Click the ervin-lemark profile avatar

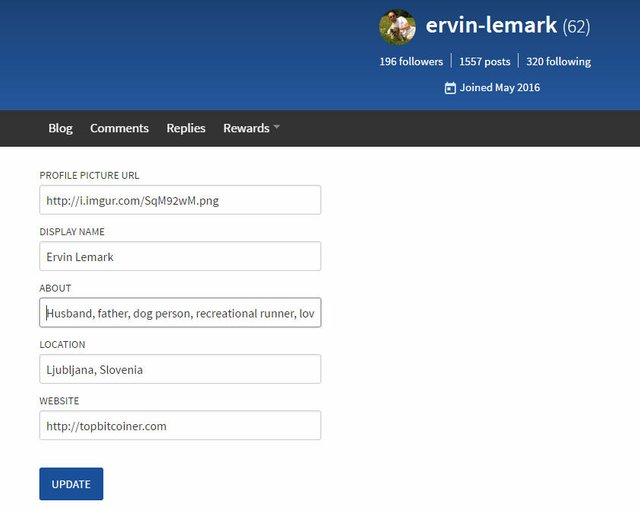[x=397, y=27]
